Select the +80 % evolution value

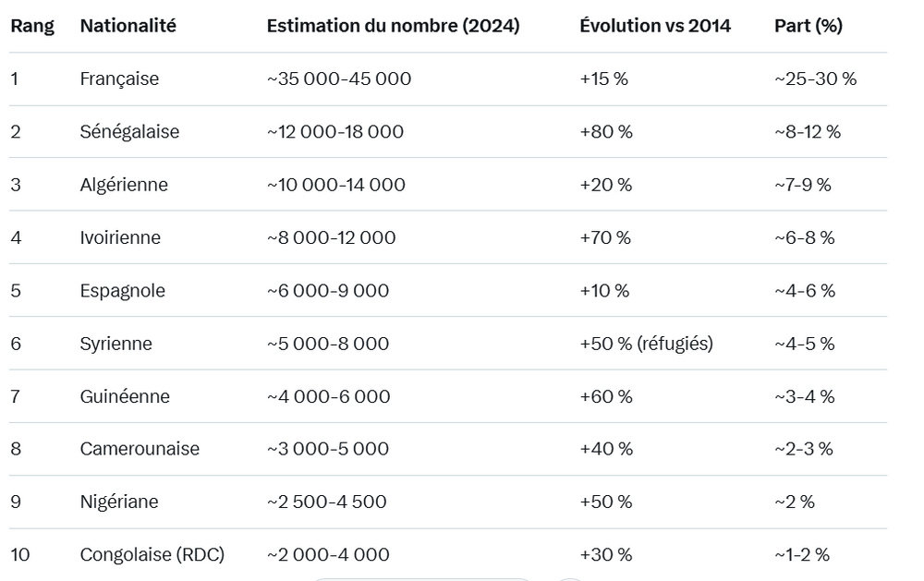click(x=606, y=132)
